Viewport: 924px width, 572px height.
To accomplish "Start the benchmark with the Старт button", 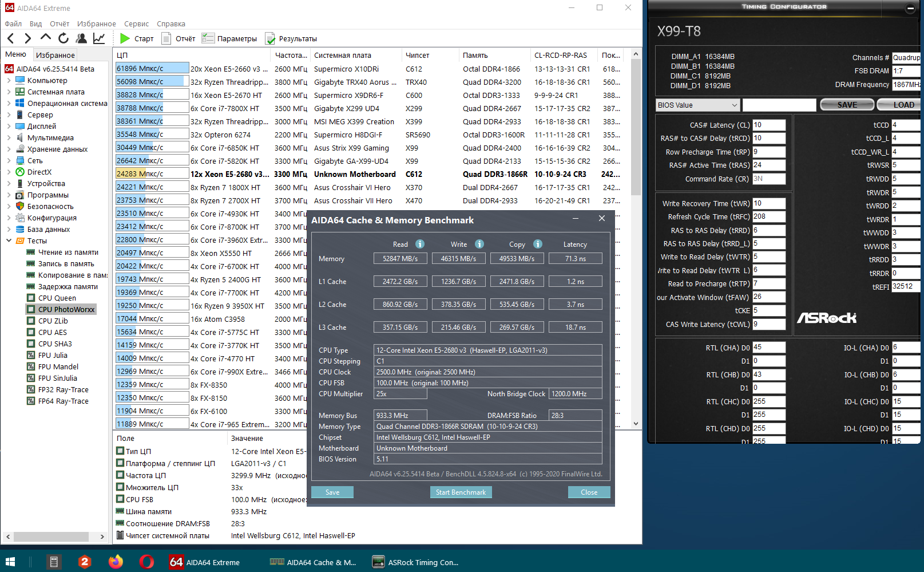I will (x=137, y=38).
